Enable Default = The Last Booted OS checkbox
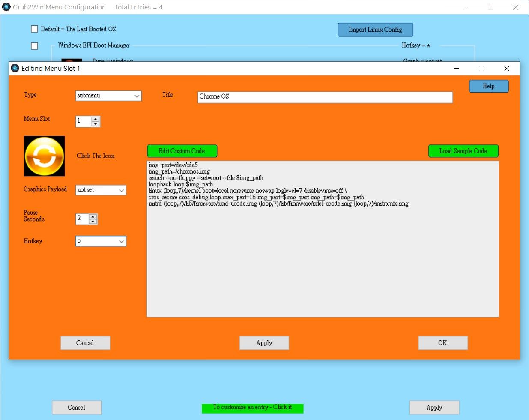 (35, 29)
